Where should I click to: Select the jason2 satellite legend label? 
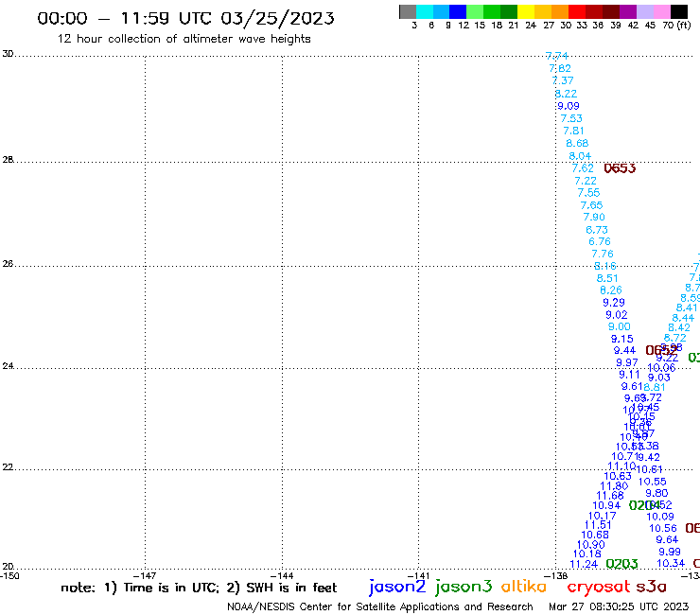(x=397, y=587)
